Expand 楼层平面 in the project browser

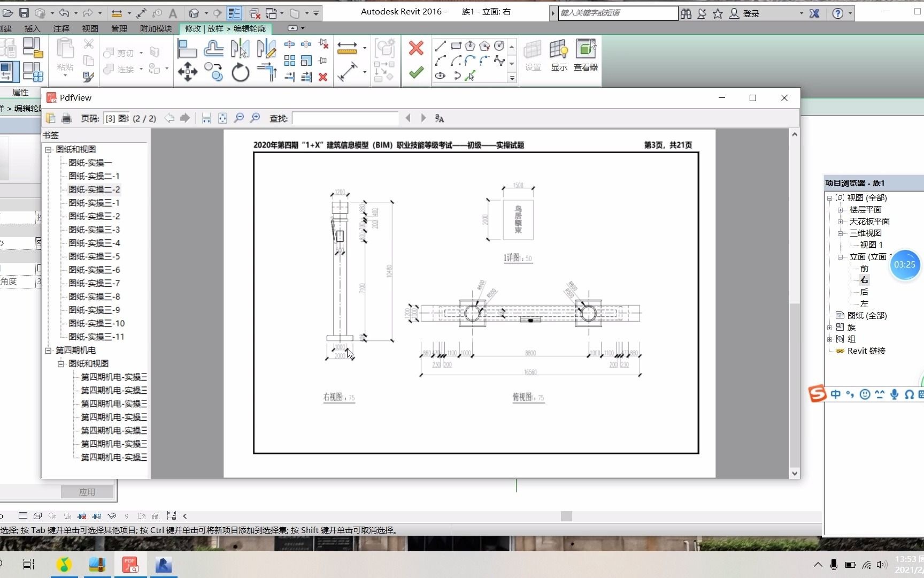[x=840, y=209]
